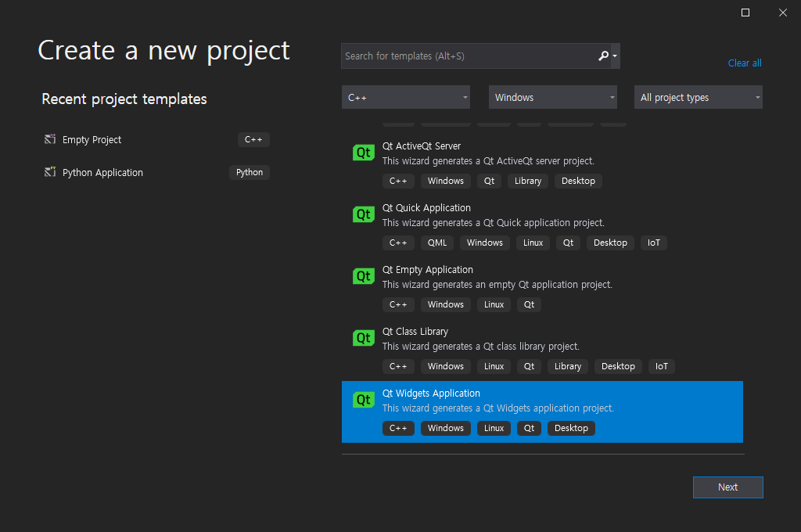Click the Qt Quick application project description
Screen dimensions: 801x532
pos(493,223)
